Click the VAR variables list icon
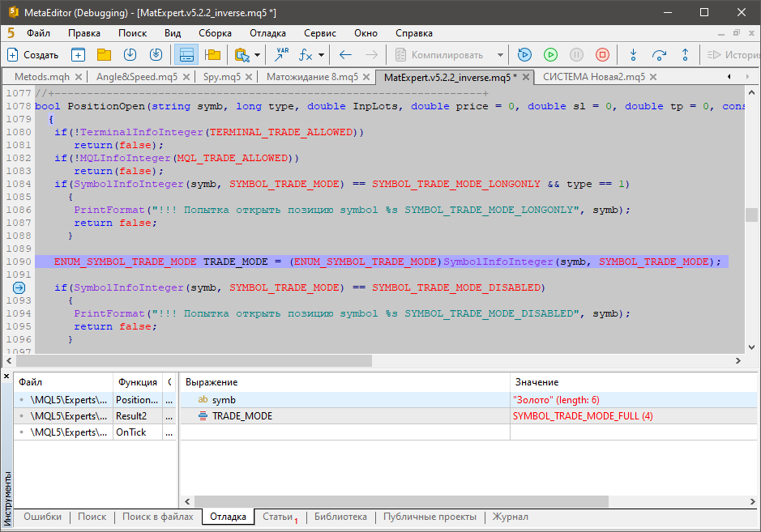The image size is (761, 532). [281, 55]
